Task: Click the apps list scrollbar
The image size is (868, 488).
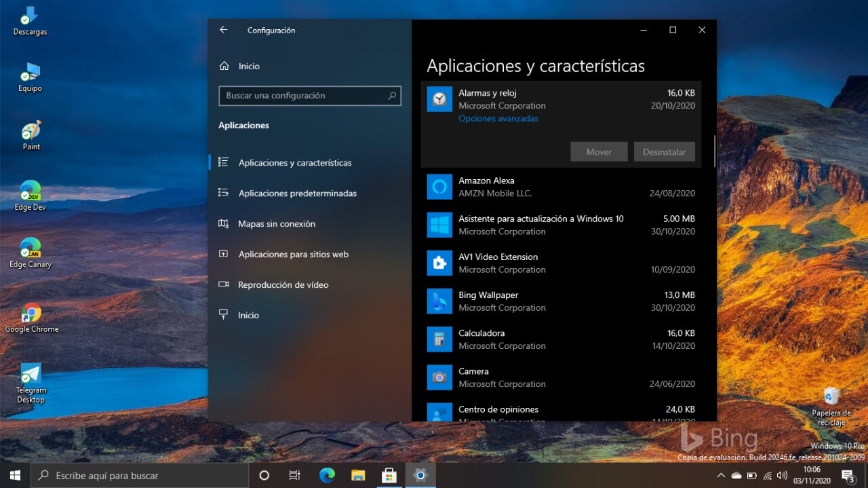Action: 713,151
